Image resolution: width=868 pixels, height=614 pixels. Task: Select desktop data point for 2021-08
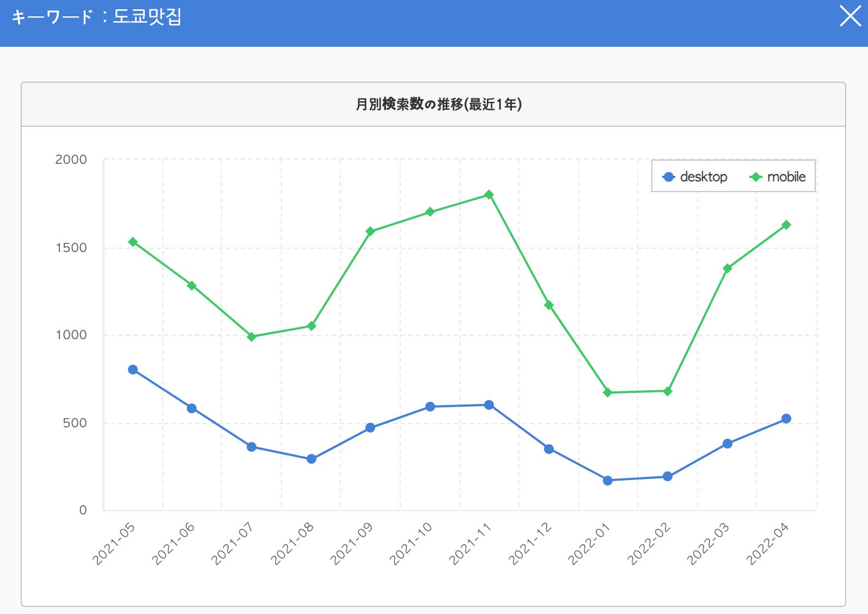[311, 459]
